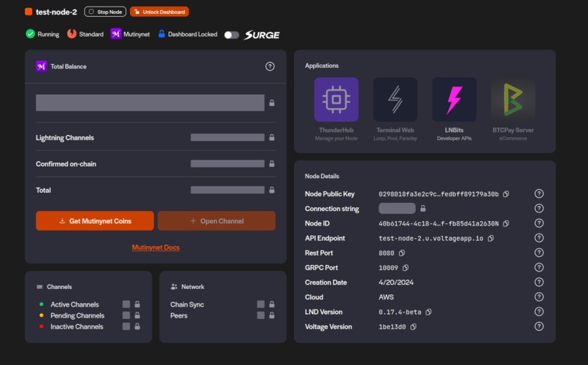Image resolution: width=588 pixels, height=365 pixels.
Task: Select the test-node-2.u.voltageapp.io endpoint text
Action: point(431,238)
